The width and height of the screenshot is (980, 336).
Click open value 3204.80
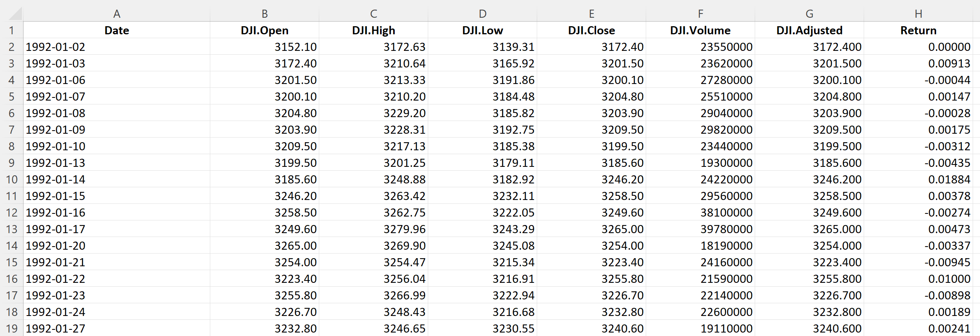pos(265,113)
